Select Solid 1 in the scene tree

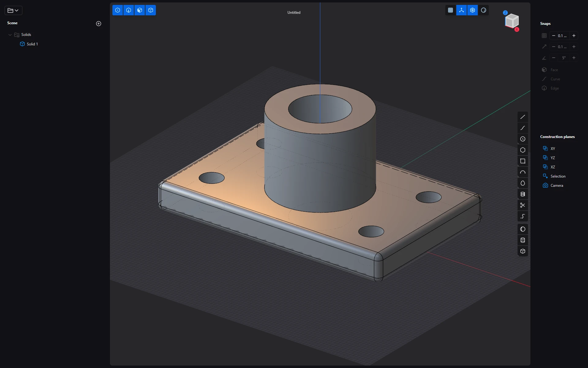click(x=32, y=44)
